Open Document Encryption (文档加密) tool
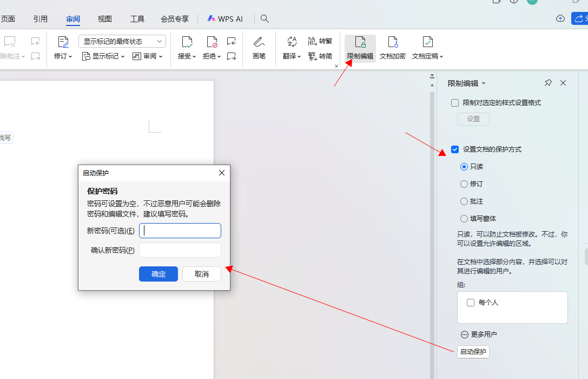Screen dimensions: 588x379 click(393, 48)
